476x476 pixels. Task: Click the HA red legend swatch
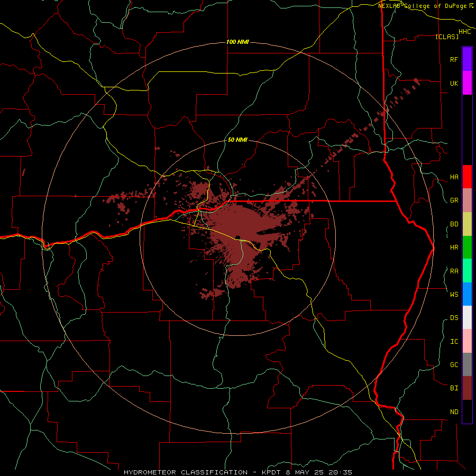(x=467, y=177)
